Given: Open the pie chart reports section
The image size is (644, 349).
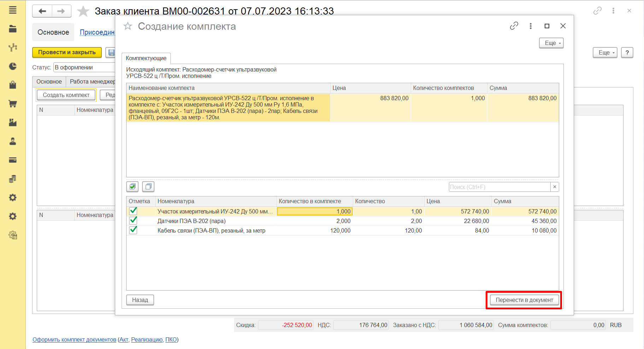Looking at the screenshot, I should [x=13, y=66].
